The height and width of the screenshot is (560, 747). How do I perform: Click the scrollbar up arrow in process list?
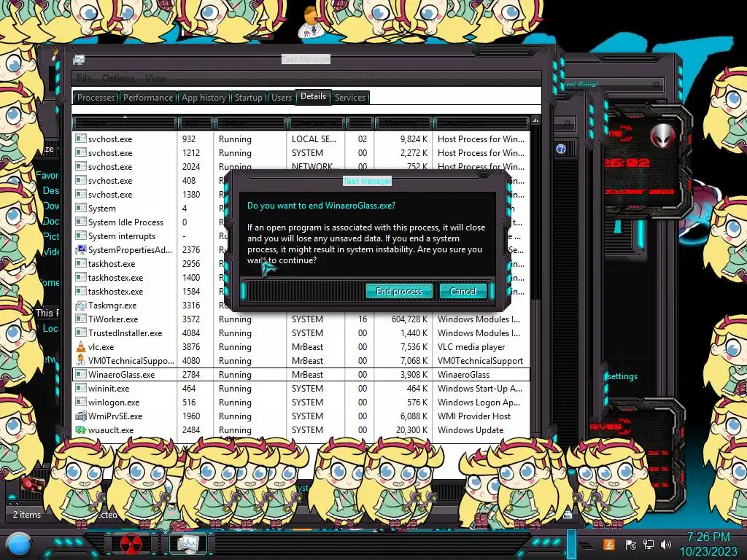pyautogui.click(x=535, y=121)
